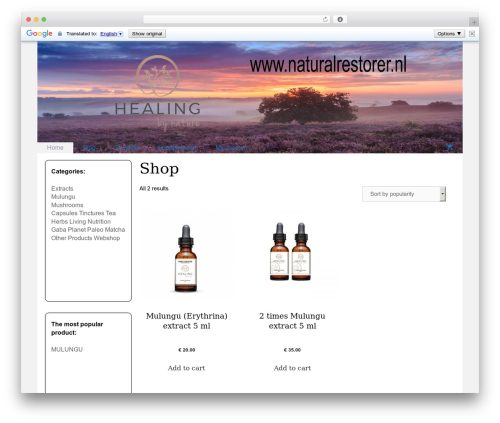The height and width of the screenshot is (423, 500).
Task: Open Mulungu (Erythrina) extract 5 ml title
Action: point(187,321)
